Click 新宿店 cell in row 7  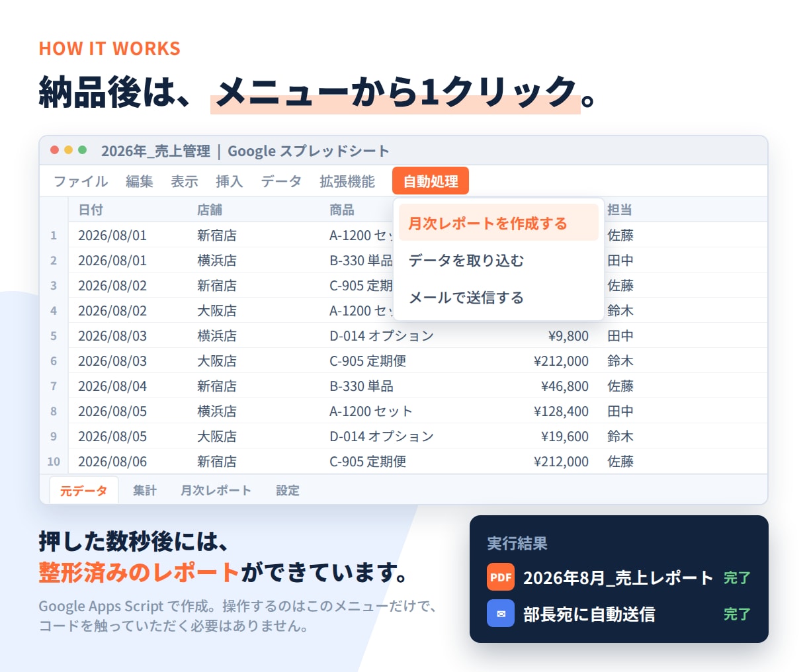click(x=217, y=386)
